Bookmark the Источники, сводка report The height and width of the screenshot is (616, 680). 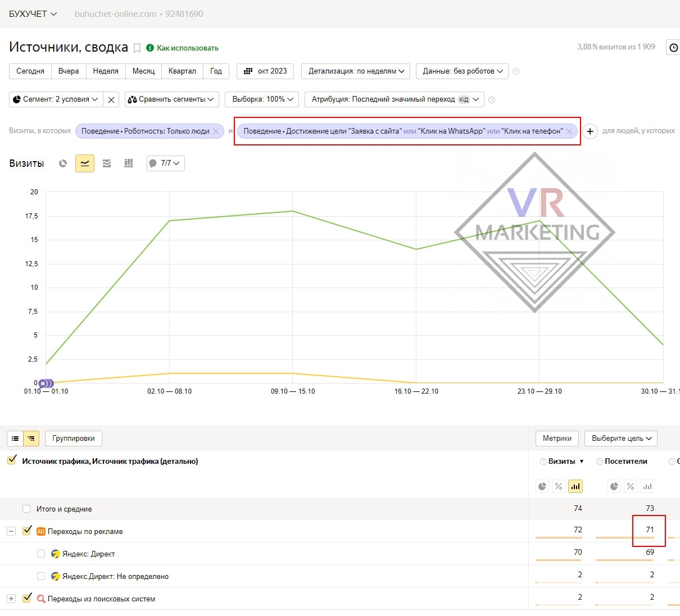point(137,48)
